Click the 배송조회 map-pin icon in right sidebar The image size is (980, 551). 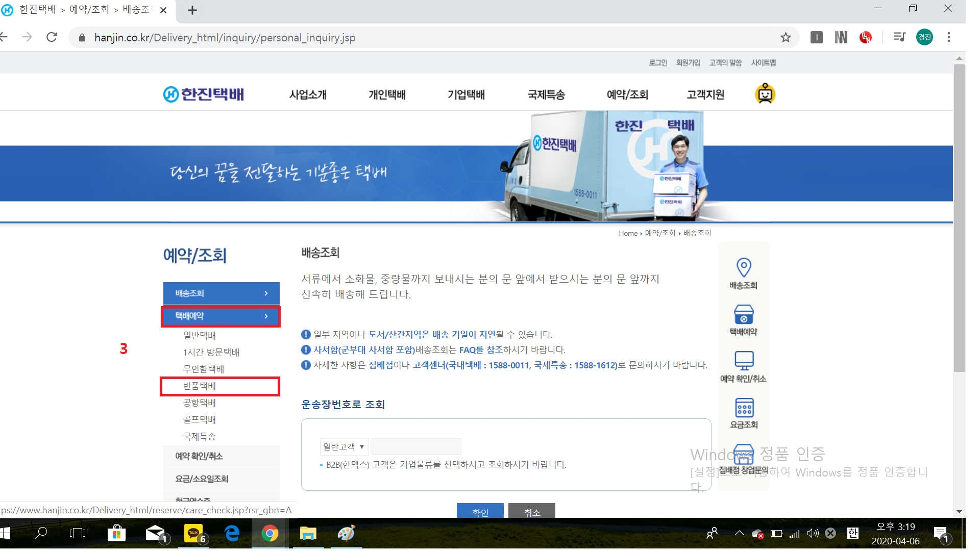pos(744,267)
